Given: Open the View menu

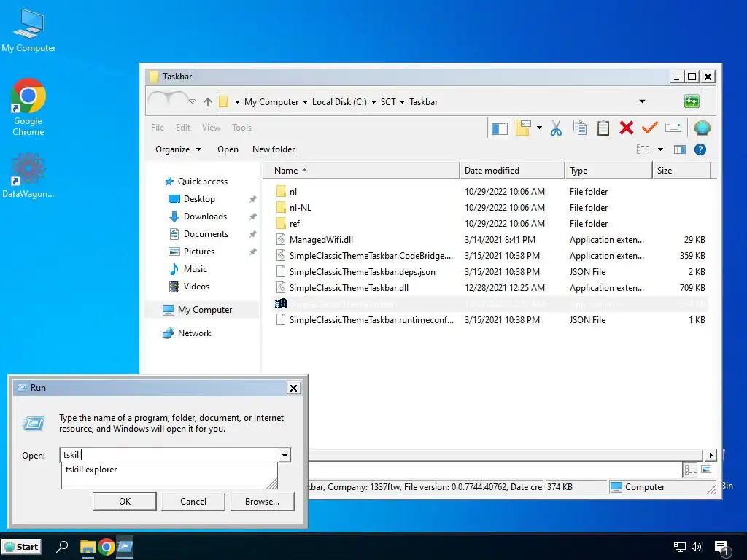Looking at the screenshot, I should coord(211,127).
